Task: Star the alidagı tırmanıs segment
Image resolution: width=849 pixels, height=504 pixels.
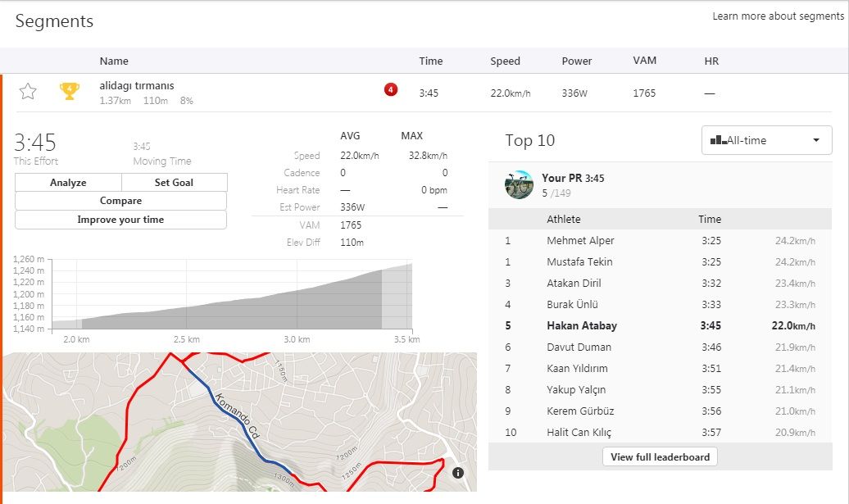Action: coord(28,92)
